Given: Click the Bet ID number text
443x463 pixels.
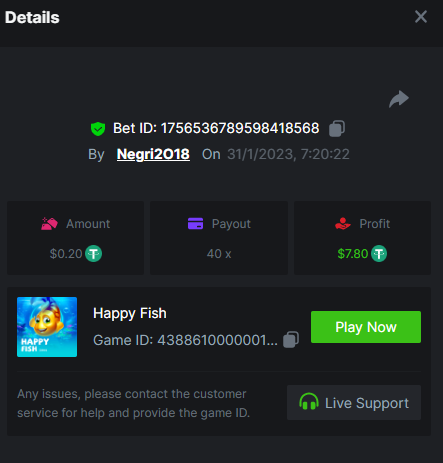Looking at the screenshot, I should (240, 128).
